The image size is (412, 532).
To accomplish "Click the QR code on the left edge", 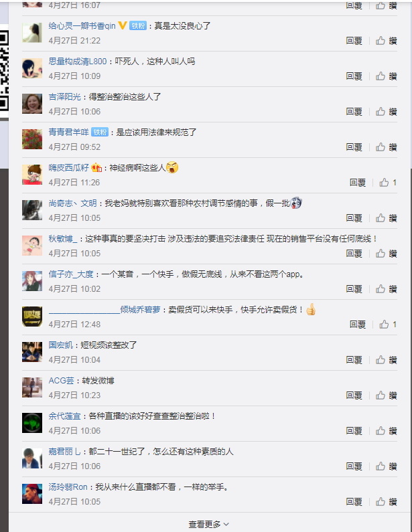I will (4, 70).
